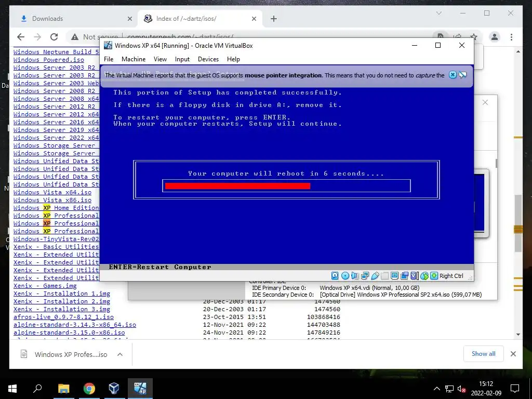This screenshot has width=532, height=399.
Task: Bookmark this page with the star icon
Action: pyautogui.click(x=474, y=37)
